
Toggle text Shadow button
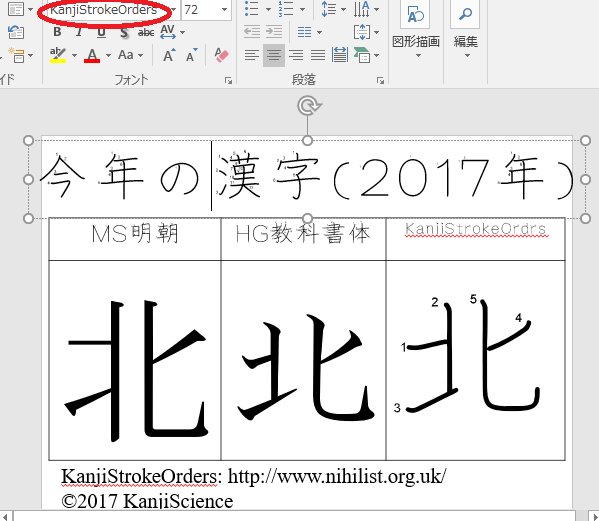[124, 32]
